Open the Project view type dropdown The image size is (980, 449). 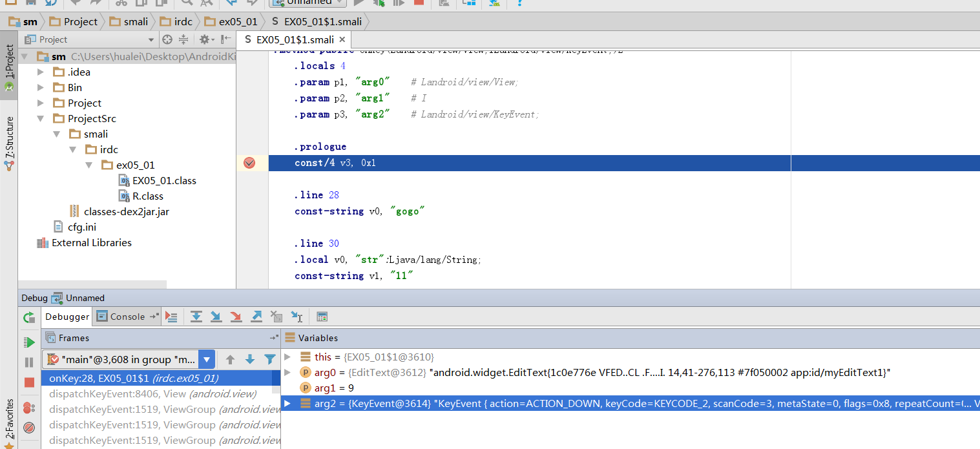[x=151, y=39]
